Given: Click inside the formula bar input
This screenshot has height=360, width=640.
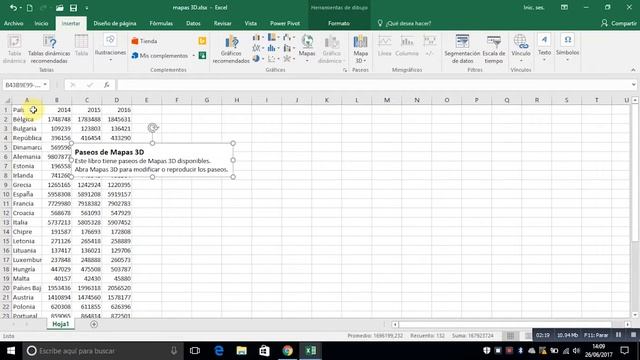Looking at the screenshot, I should tap(373, 85).
